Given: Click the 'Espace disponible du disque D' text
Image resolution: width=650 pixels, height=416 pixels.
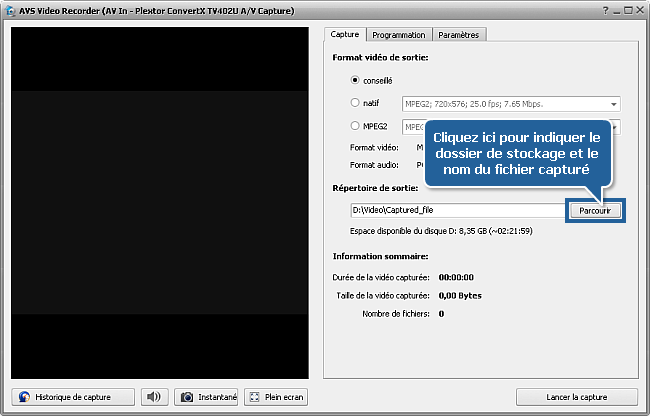Looking at the screenshot, I should (x=441, y=231).
